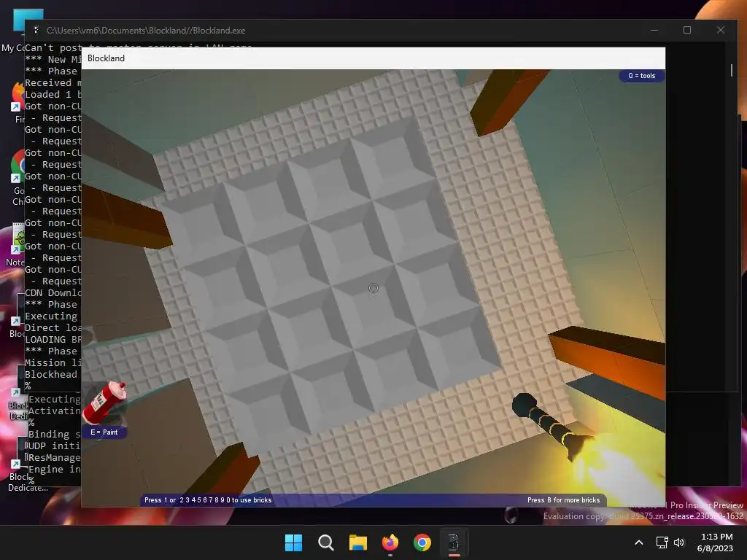Launch Google Chrome from the taskbar
Viewport: 747px width, 560px height.
pyautogui.click(x=422, y=542)
